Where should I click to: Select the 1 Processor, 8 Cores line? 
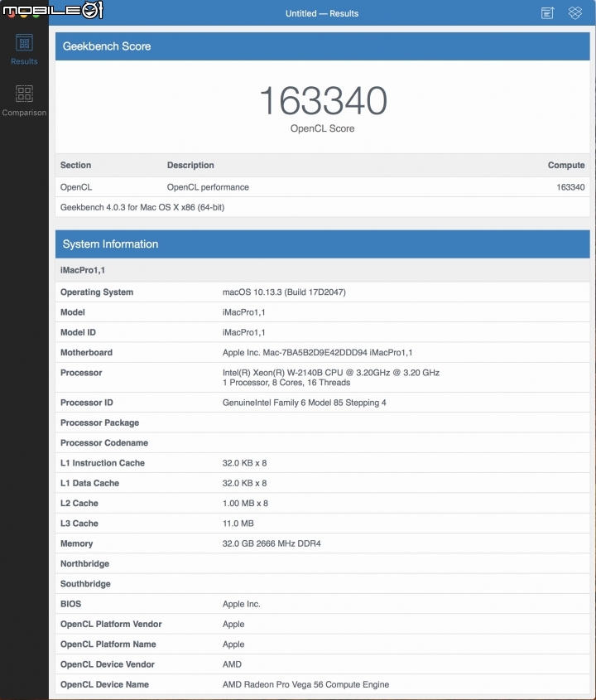click(286, 383)
